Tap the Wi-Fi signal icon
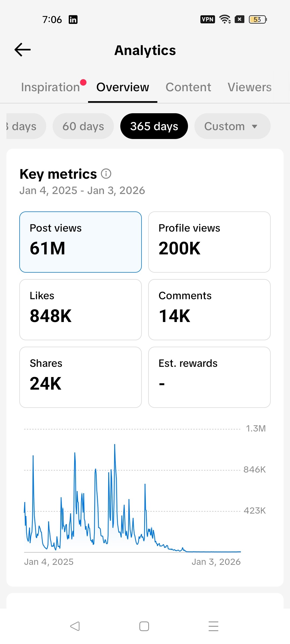Viewport: 290px width, 644px height. [x=225, y=19]
